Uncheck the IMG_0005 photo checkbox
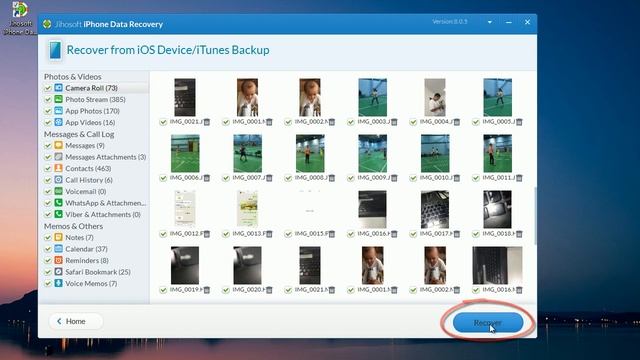 pos(476,122)
